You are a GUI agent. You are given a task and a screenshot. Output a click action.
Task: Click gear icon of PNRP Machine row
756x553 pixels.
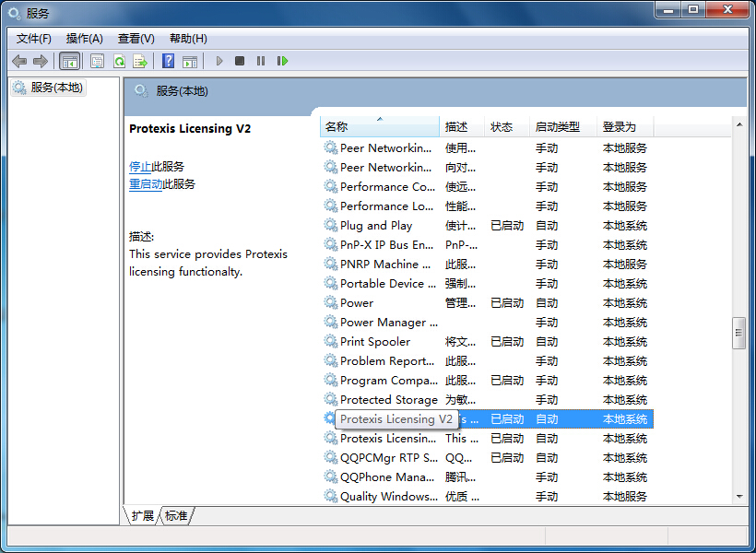(330, 264)
